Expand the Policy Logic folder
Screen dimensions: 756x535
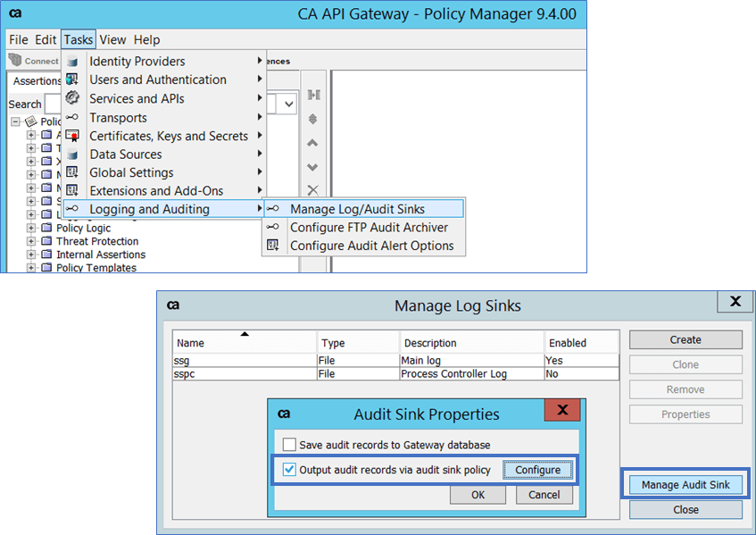(x=31, y=228)
